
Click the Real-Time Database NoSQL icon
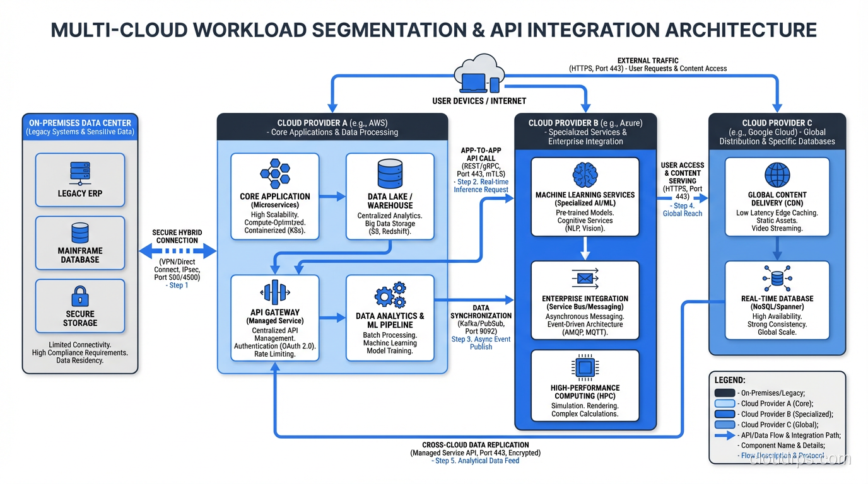point(777,278)
